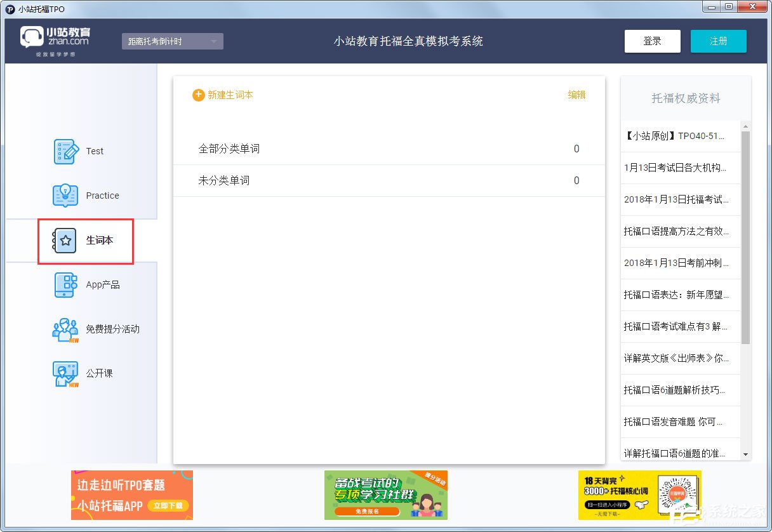
Task: Open the Practice section icon
Action: [65, 196]
